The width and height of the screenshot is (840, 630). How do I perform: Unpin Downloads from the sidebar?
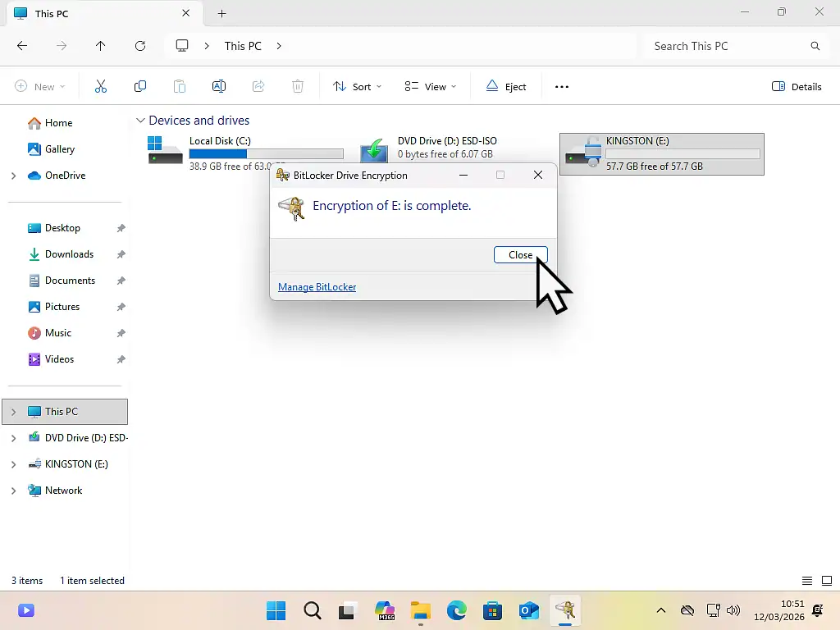[121, 254]
